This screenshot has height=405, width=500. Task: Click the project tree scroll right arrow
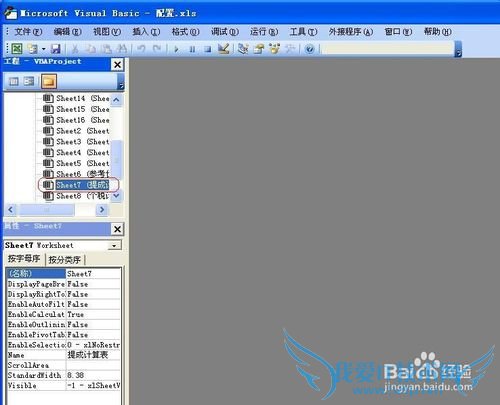pyautogui.click(x=102, y=210)
